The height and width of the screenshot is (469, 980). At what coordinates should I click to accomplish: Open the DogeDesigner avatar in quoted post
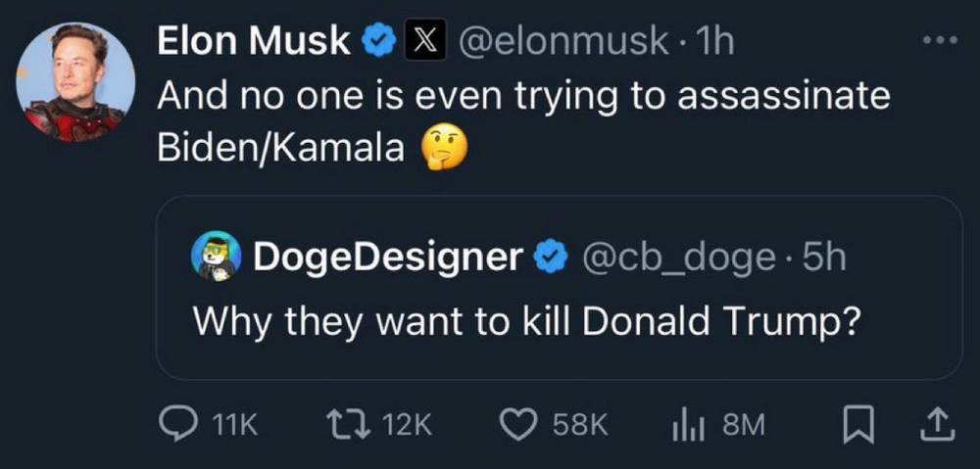pos(214,257)
